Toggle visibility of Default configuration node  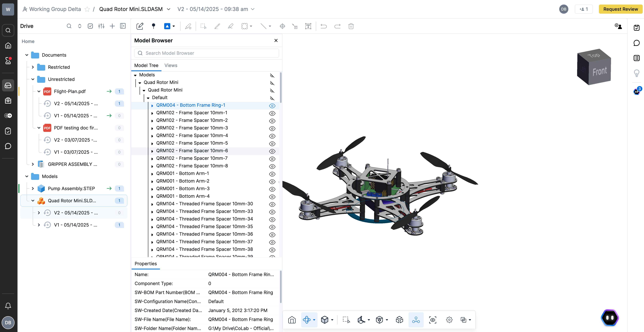tap(272, 98)
